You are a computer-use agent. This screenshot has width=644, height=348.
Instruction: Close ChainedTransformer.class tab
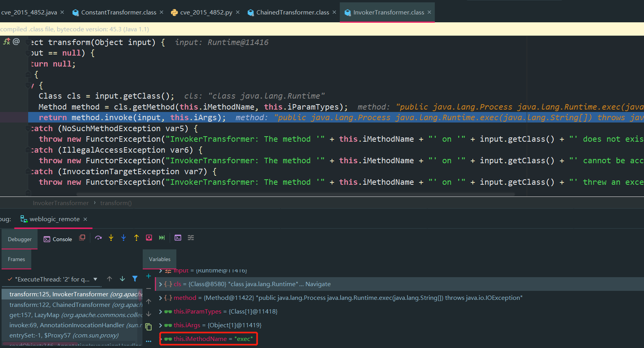click(x=334, y=13)
